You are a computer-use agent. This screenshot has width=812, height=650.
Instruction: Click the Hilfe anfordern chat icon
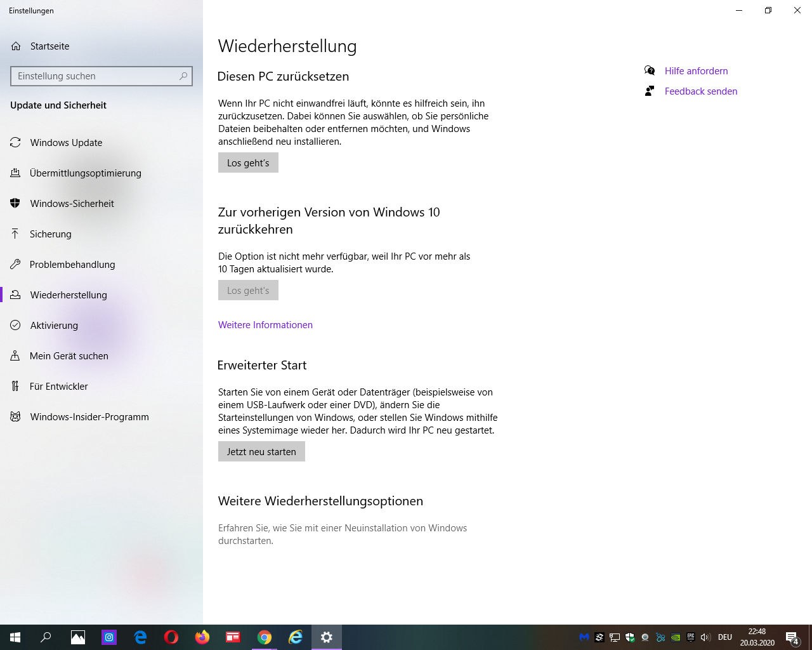click(650, 70)
